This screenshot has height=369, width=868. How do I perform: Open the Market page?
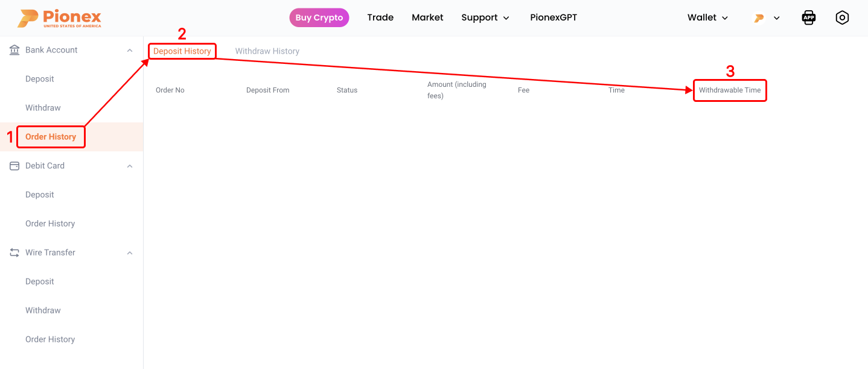pos(427,17)
